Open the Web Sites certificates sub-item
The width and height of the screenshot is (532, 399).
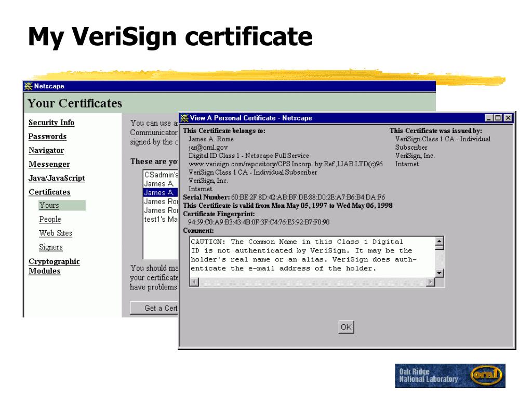tap(56, 233)
